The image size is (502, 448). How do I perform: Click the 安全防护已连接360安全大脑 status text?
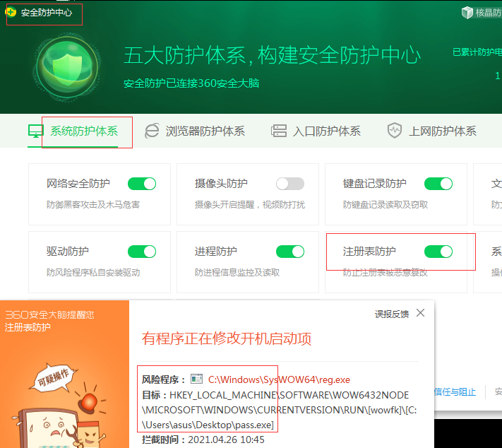(191, 83)
